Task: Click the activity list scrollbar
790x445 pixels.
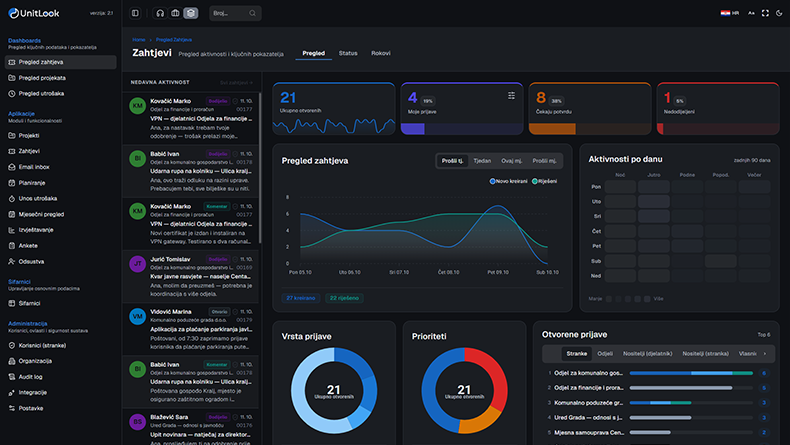Action: click(x=260, y=168)
